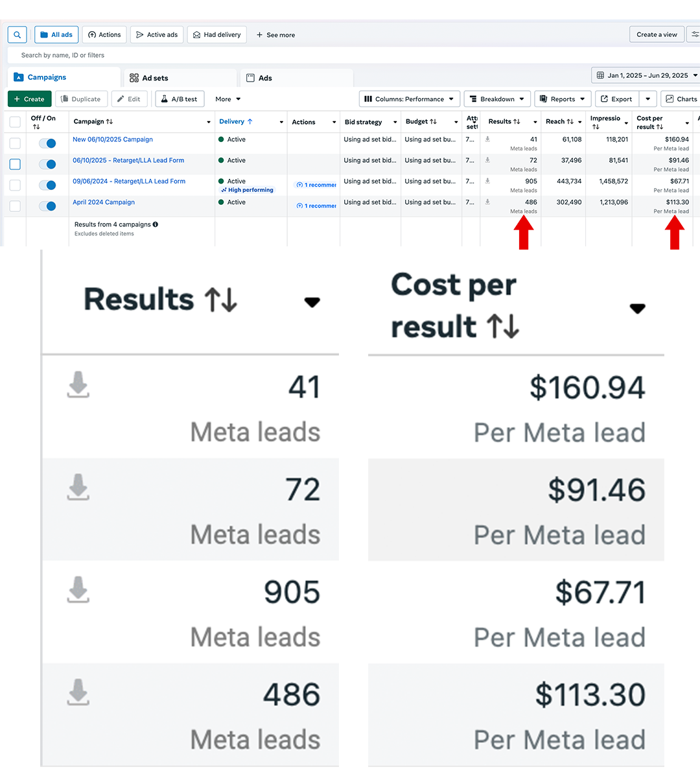Image resolution: width=700 pixels, height=778 pixels.
Task: Toggle 06/10/2025 - Retarget/LLA Lead Form switch
Action: click(x=47, y=164)
